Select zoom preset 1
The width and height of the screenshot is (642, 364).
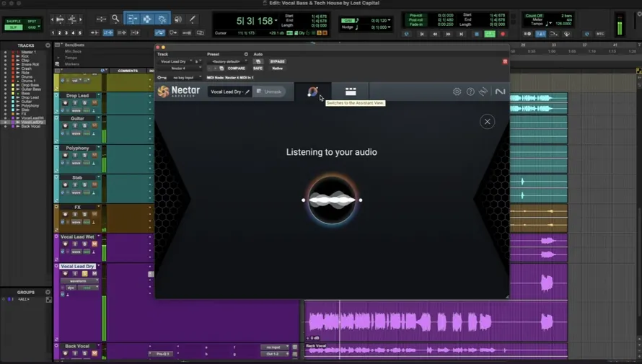tap(53, 32)
